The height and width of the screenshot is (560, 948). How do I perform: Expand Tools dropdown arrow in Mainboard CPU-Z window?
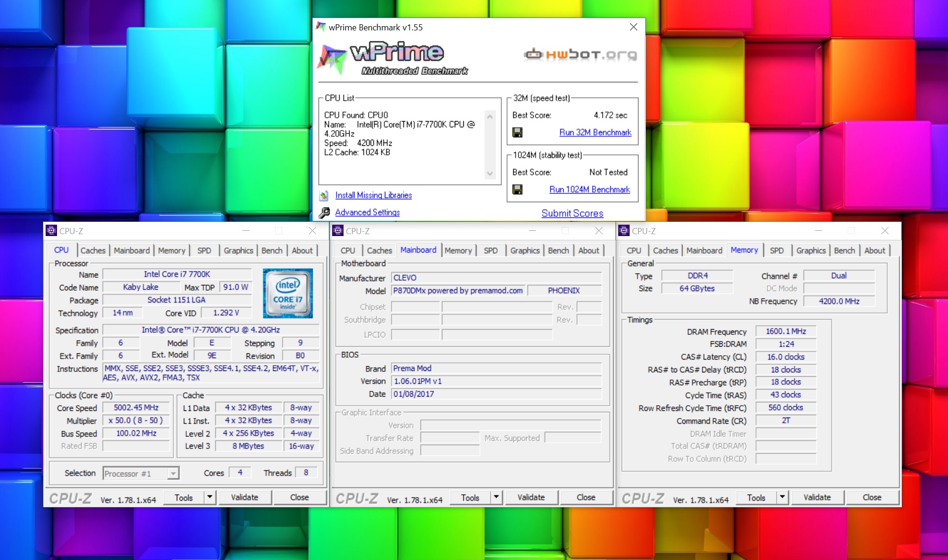point(497,497)
